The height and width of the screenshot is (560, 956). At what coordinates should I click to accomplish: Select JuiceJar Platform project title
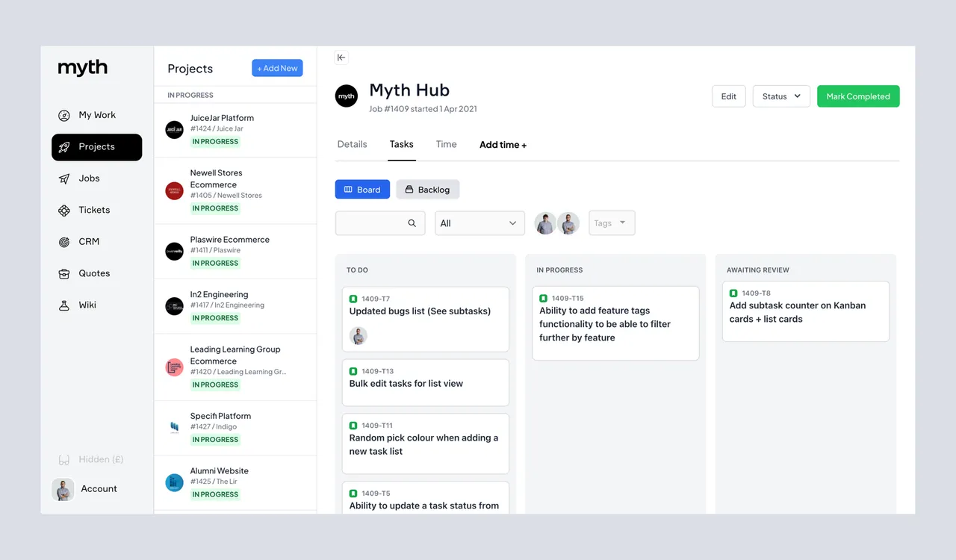[222, 118]
